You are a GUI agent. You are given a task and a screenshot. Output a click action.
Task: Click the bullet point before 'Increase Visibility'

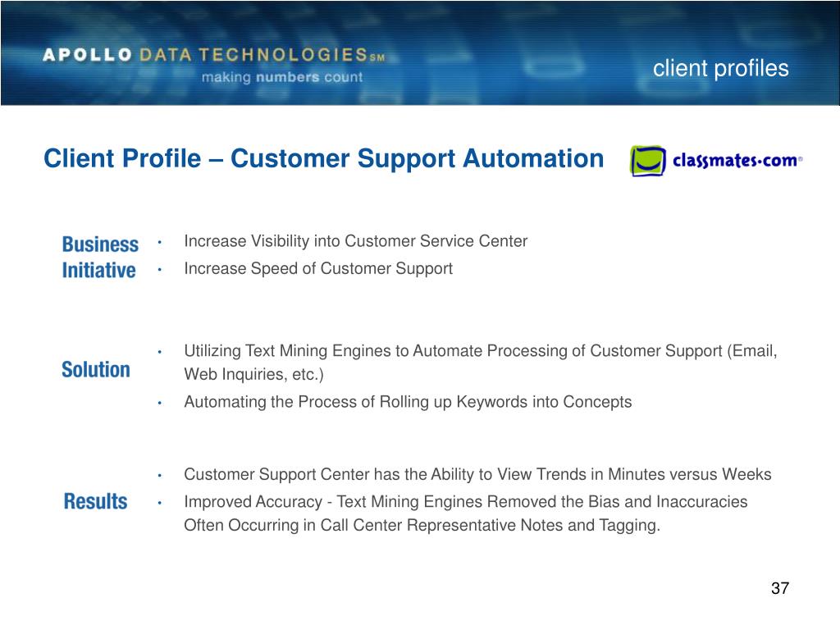tap(160, 243)
